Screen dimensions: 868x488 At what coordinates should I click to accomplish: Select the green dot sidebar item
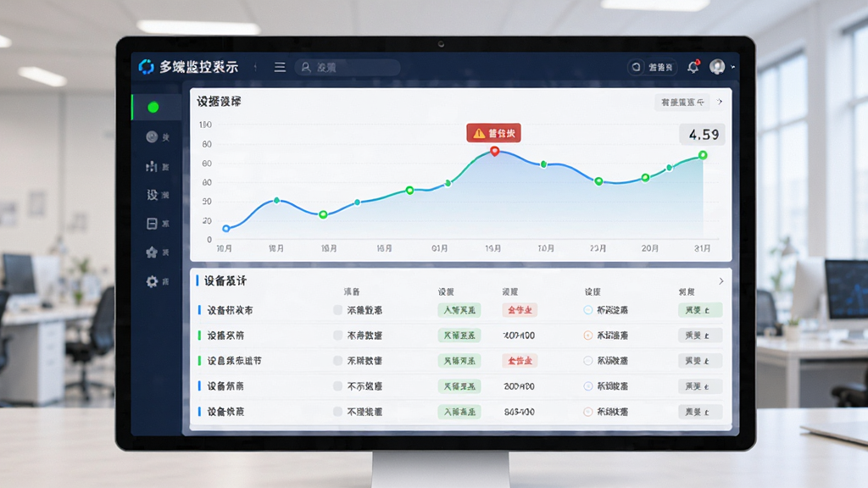tap(153, 108)
